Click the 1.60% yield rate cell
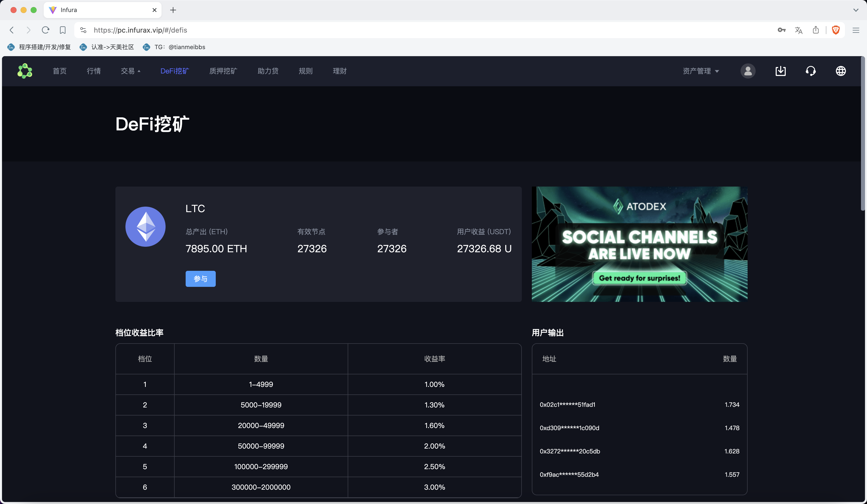The height and width of the screenshot is (504, 867). [x=435, y=426]
